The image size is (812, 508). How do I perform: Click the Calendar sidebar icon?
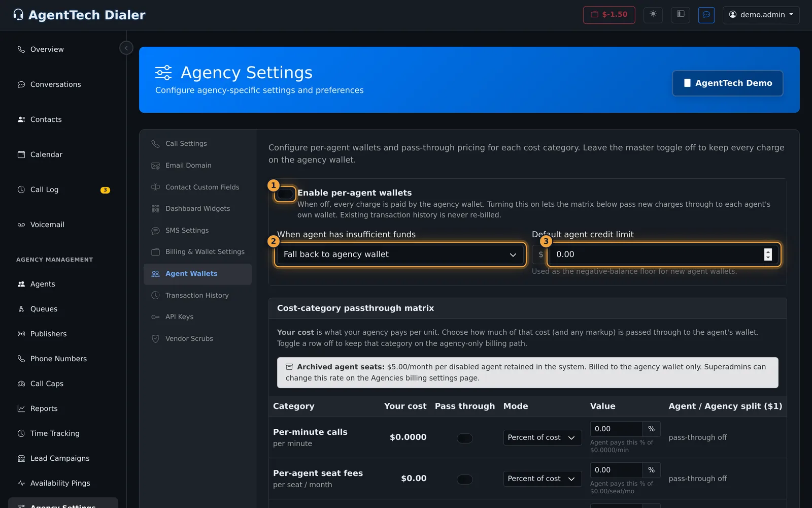pyautogui.click(x=21, y=154)
